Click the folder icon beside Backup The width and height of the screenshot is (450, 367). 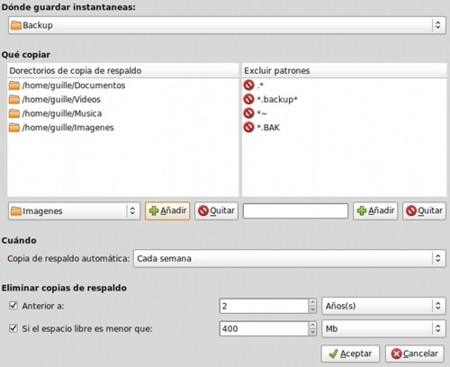tap(16, 25)
